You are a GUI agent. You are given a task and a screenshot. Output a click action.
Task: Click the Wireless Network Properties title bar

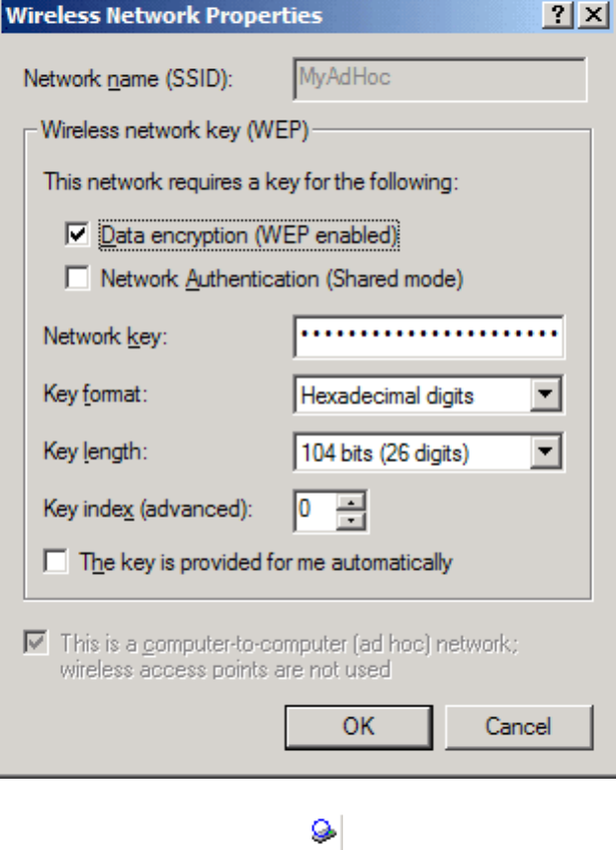[247, 16]
